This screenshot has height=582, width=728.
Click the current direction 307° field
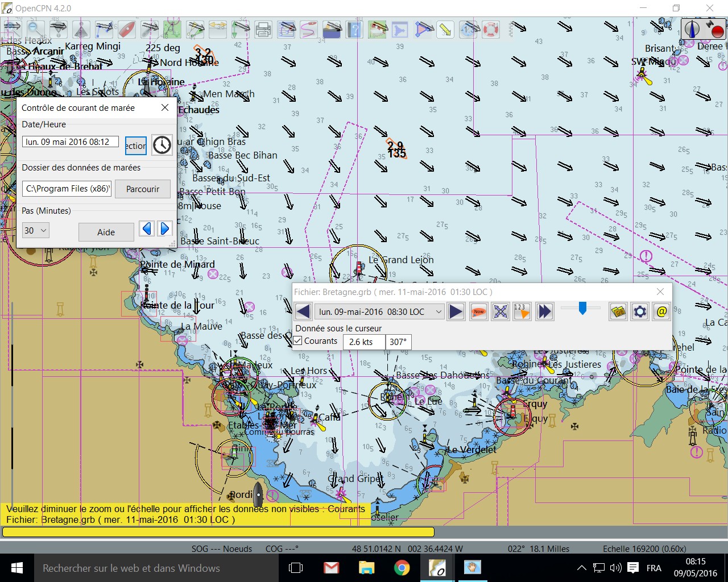coord(399,342)
